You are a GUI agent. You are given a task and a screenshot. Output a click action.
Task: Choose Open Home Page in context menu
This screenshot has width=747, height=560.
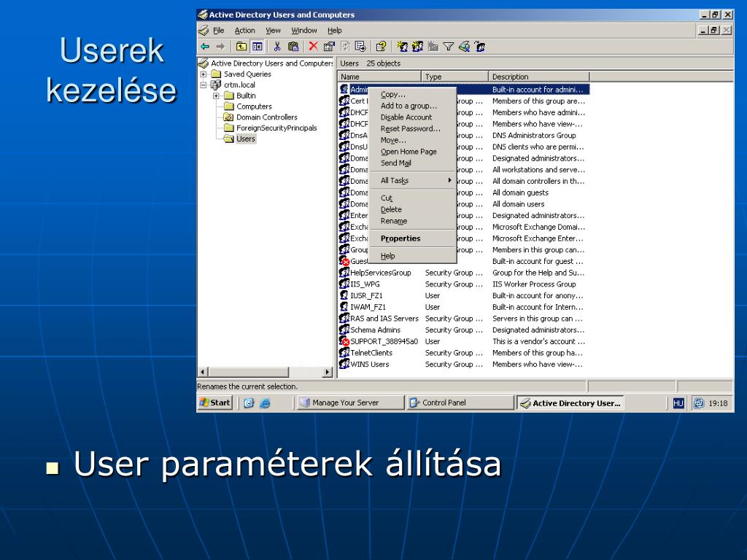(x=412, y=152)
